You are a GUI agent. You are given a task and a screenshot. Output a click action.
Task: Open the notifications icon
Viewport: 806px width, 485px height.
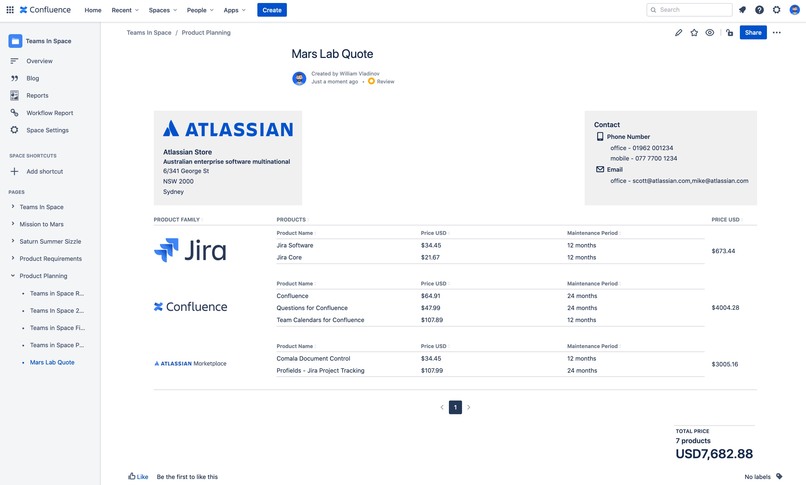point(742,10)
